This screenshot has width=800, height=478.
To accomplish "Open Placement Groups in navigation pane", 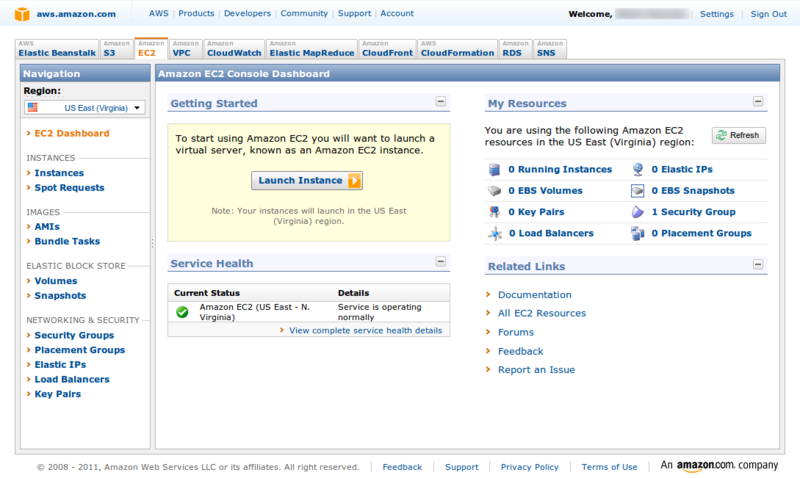I will click(x=80, y=350).
